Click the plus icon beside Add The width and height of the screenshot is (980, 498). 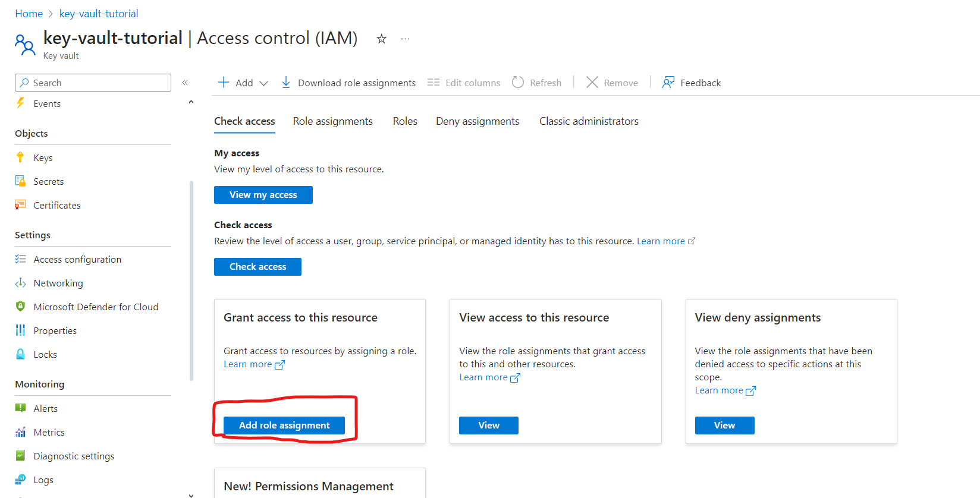[224, 82]
